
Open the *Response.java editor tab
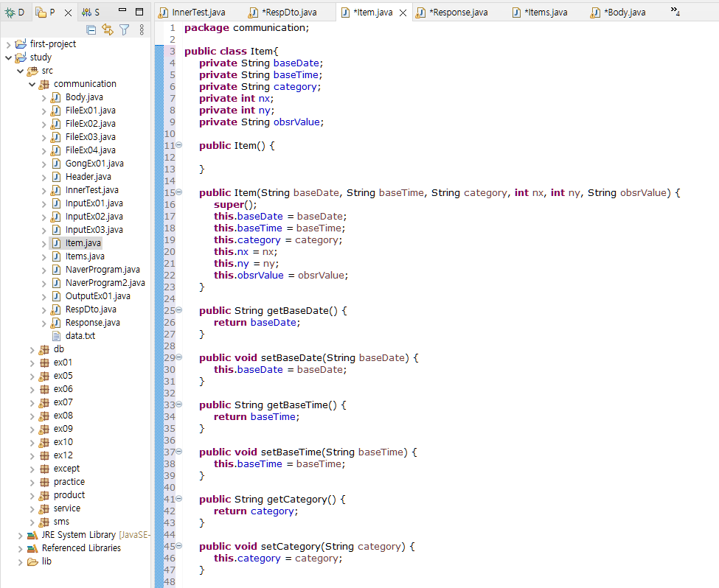click(452, 13)
